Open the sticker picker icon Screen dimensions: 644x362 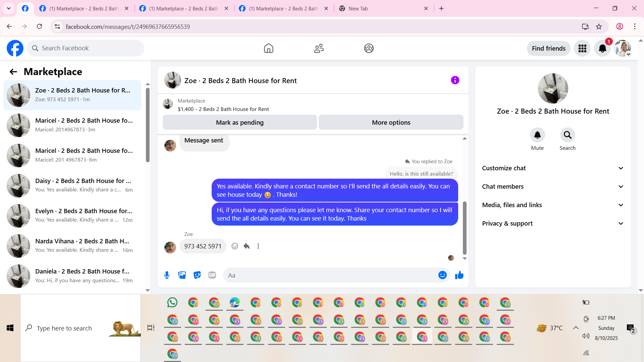click(197, 275)
